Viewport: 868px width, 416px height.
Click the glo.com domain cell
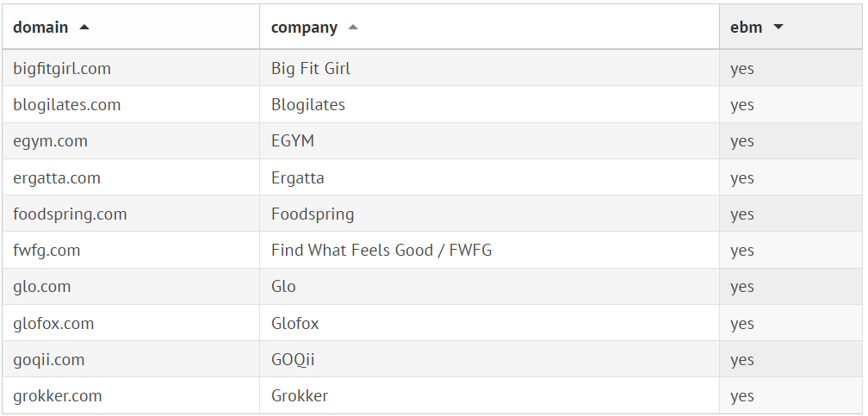[x=42, y=287]
